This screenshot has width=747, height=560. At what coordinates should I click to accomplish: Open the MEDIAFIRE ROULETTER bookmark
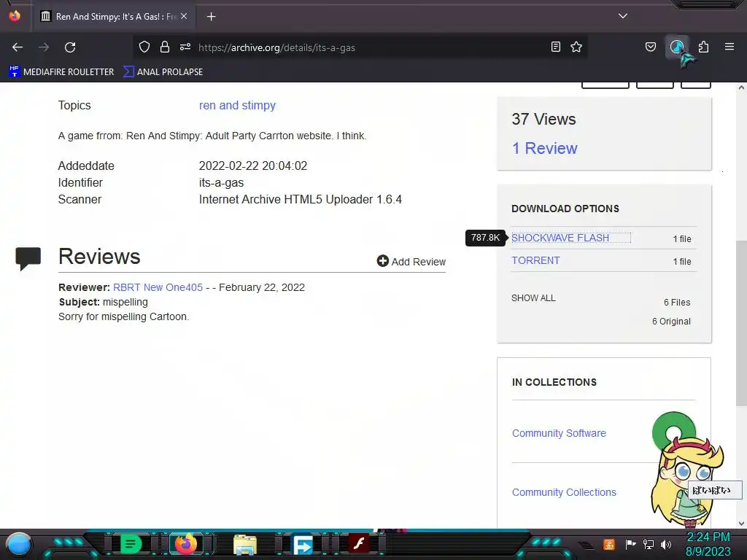click(x=61, y=72)
